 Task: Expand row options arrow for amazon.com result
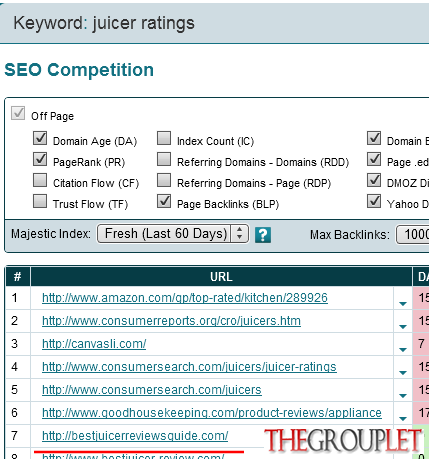(403, 304)
